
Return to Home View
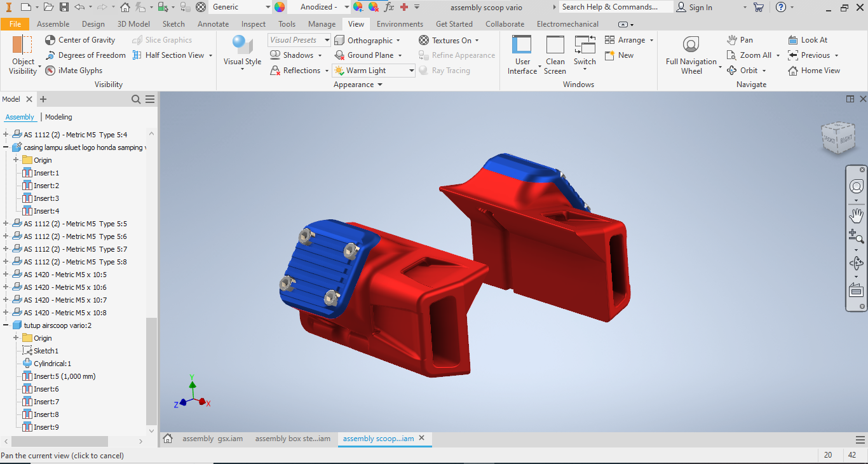813,70
